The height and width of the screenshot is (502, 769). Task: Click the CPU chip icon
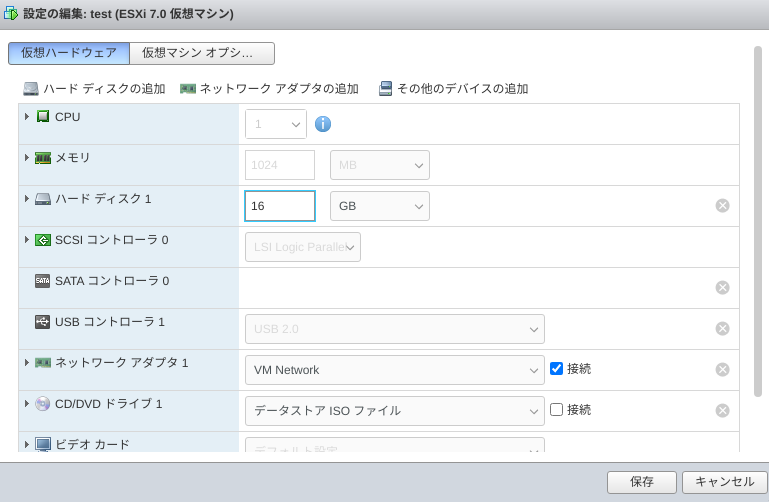43,117
